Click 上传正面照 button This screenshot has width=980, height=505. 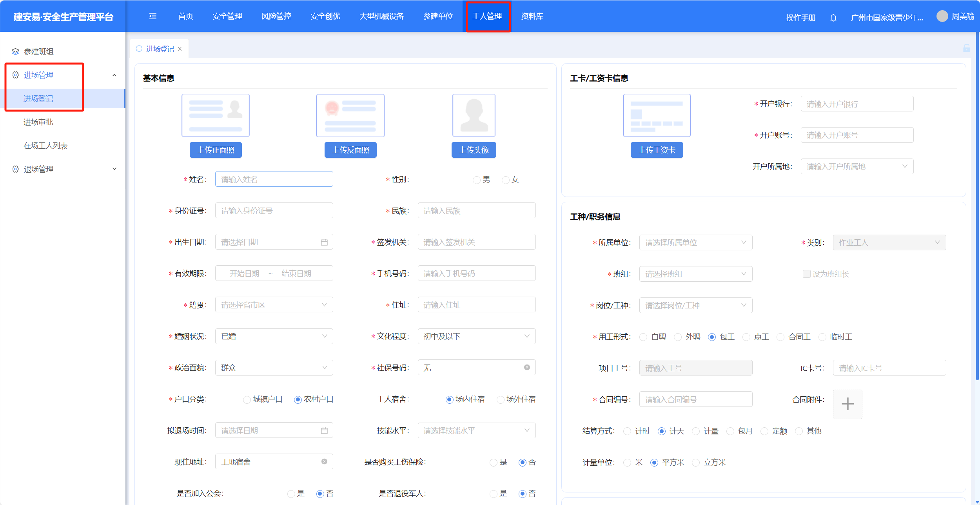tap(216, 150)
